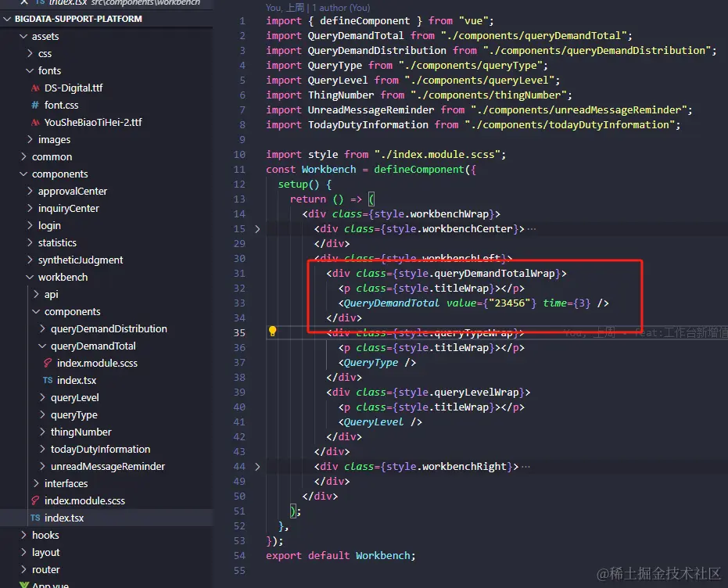Unfold the collapsed code at line 15

point(257,229)
